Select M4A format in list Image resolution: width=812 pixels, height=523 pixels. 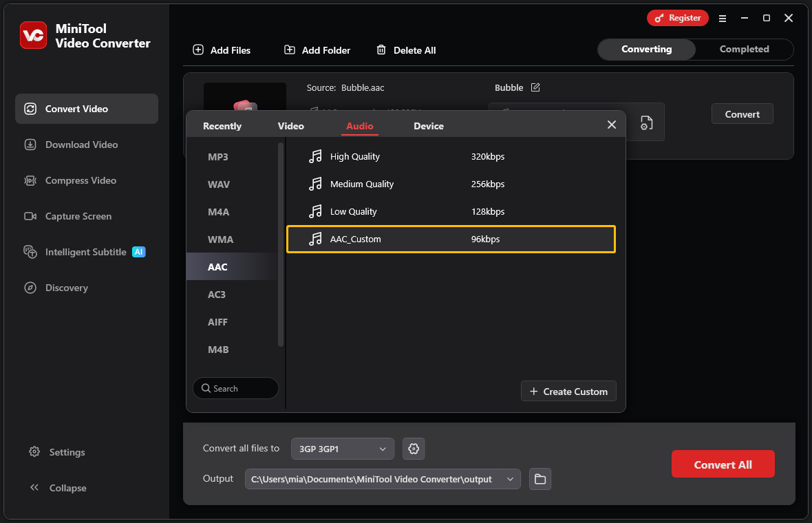coord(232,211)
